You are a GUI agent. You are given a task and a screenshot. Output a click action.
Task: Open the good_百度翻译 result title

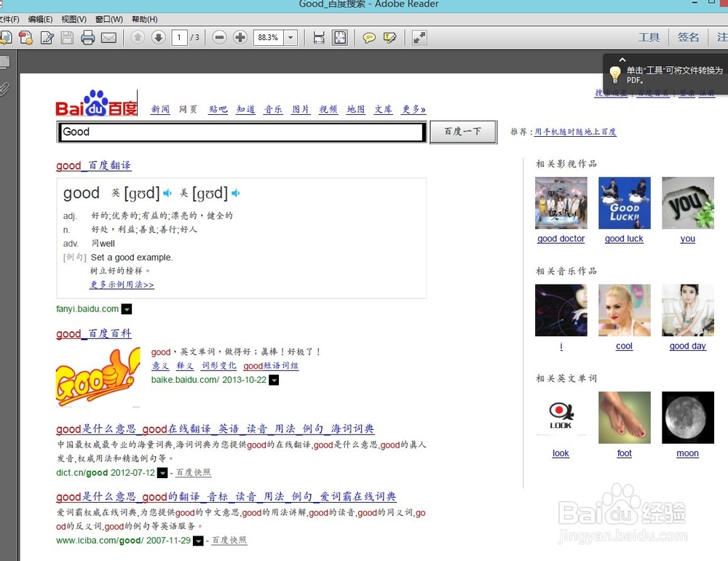(x=94, y=166)
